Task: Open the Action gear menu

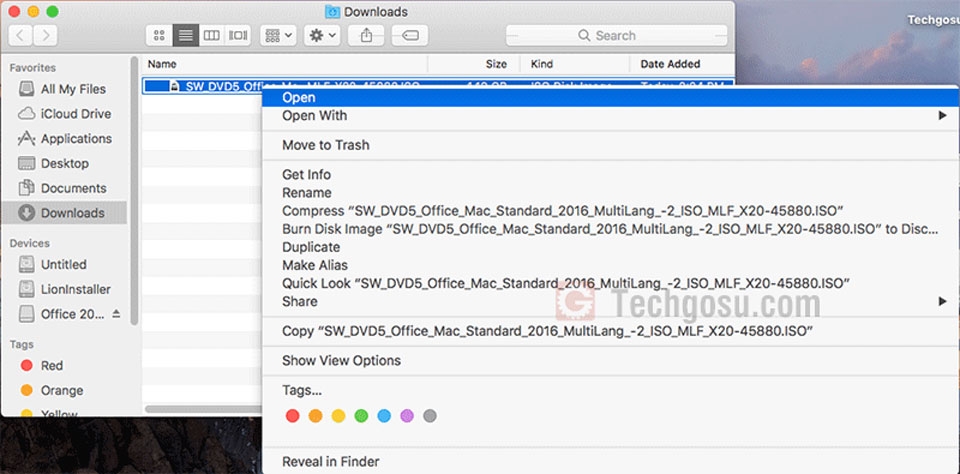Action: [x=323, y=35]
